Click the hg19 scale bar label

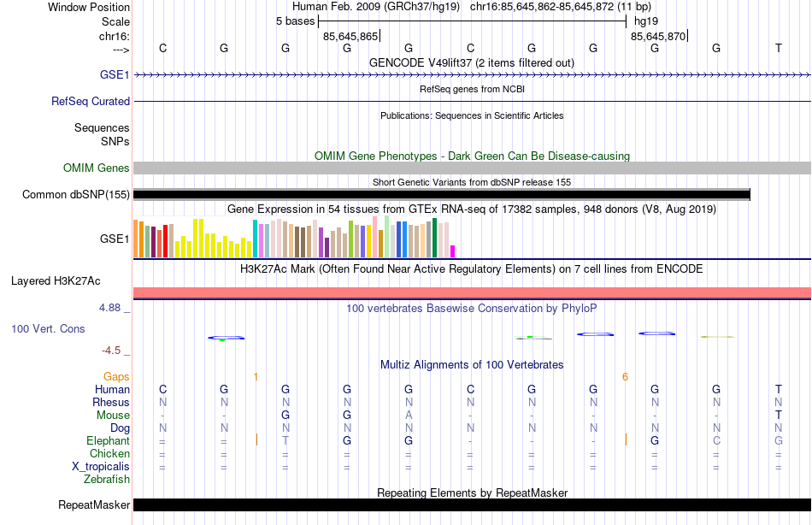(x=646, y=21)
